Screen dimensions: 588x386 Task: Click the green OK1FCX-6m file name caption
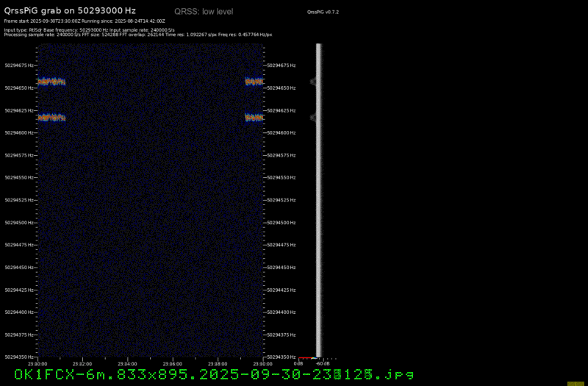(214, 374)
